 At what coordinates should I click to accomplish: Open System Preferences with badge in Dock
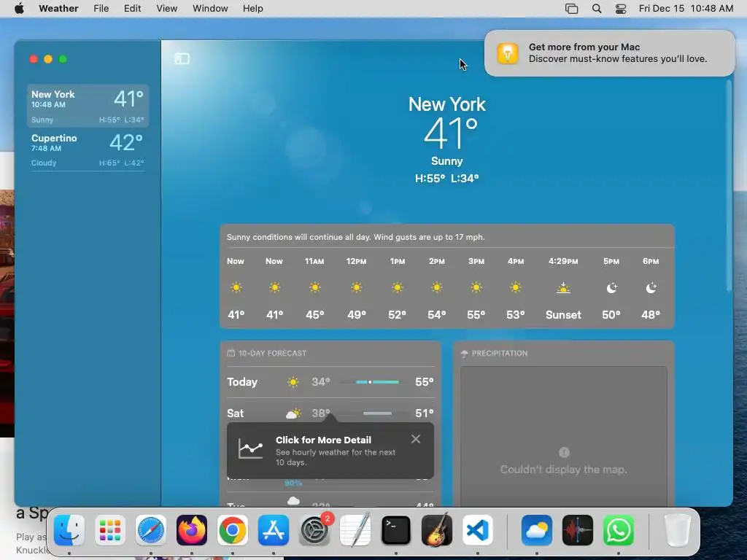pos(314,530)
